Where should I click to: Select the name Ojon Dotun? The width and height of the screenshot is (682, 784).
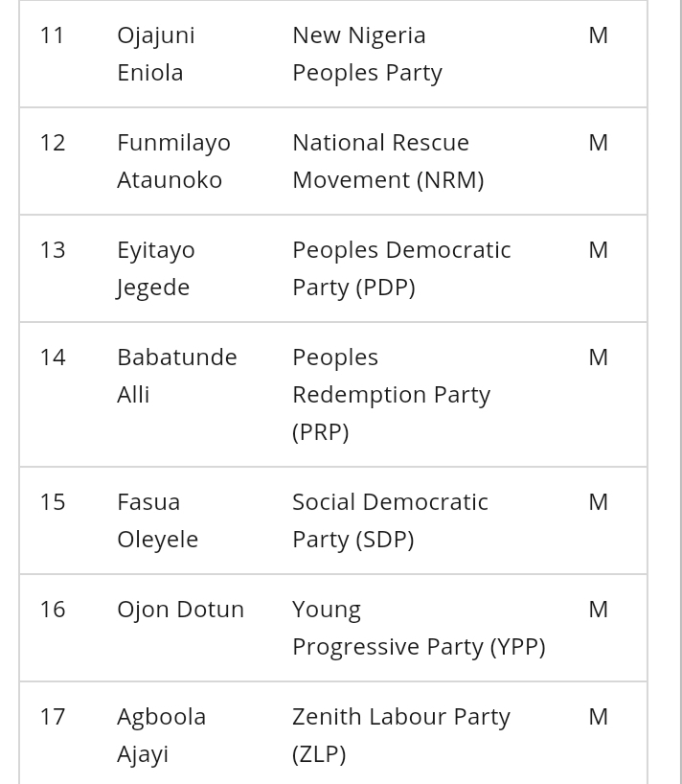pos(180,610)
